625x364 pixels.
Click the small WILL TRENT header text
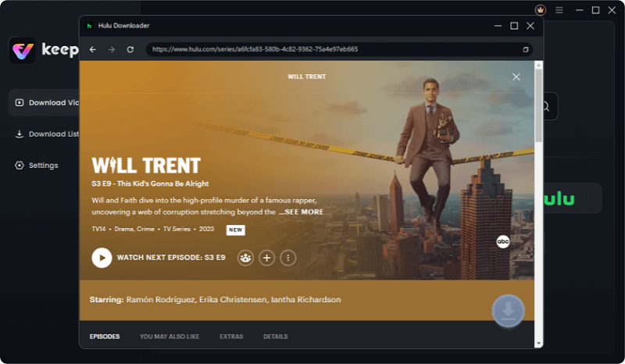point(307,77)
